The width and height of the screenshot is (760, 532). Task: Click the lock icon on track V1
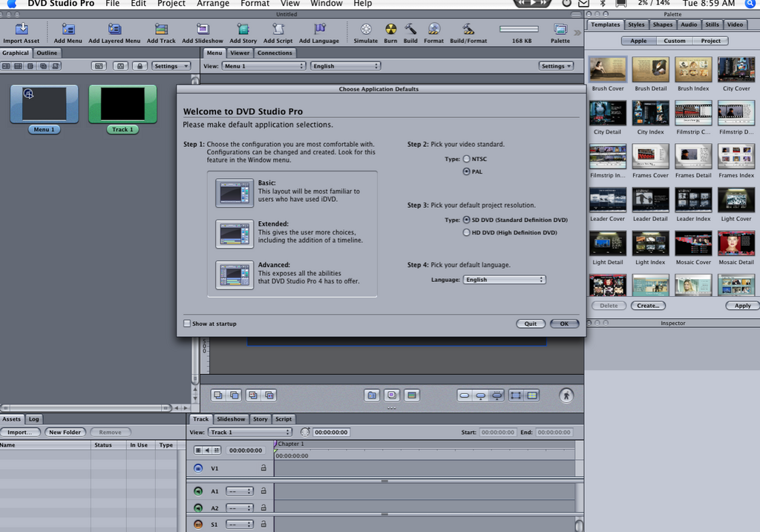point(263,468)
